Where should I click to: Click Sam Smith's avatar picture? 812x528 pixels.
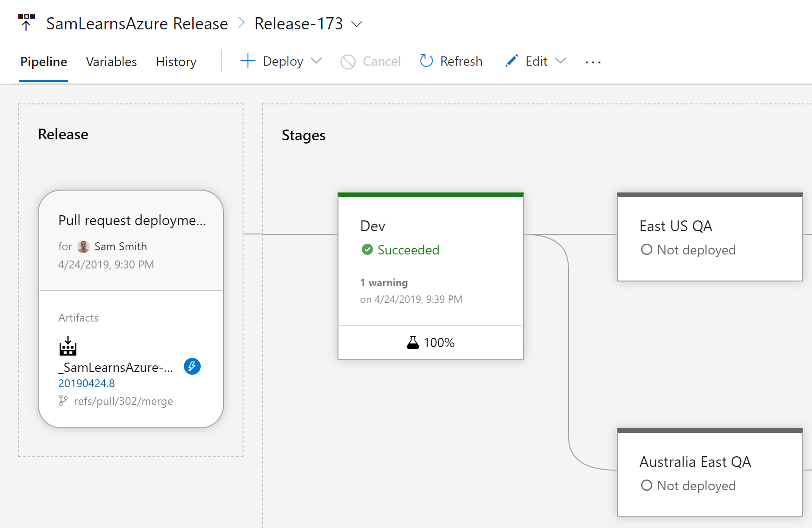pos(83,247)
